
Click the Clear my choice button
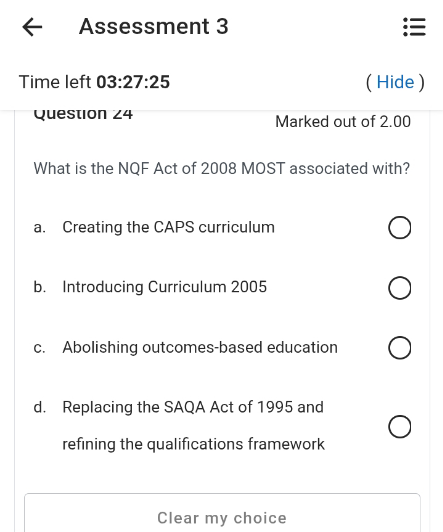[x=222, y=513]
